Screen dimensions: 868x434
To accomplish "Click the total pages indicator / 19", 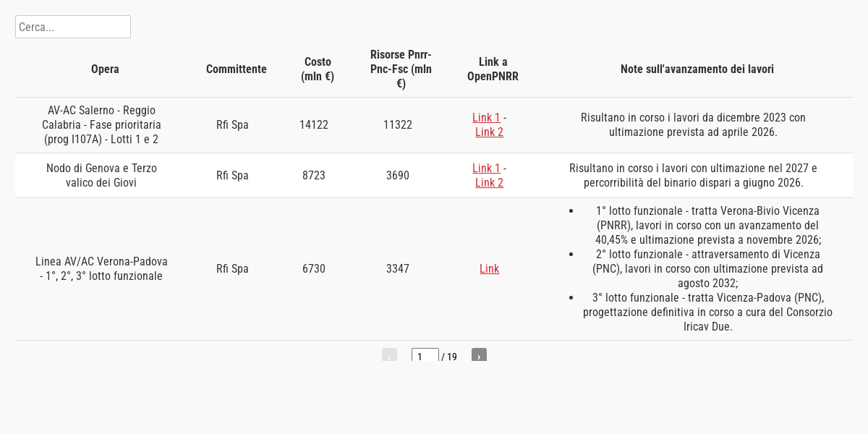I will (x=449, y=357).
